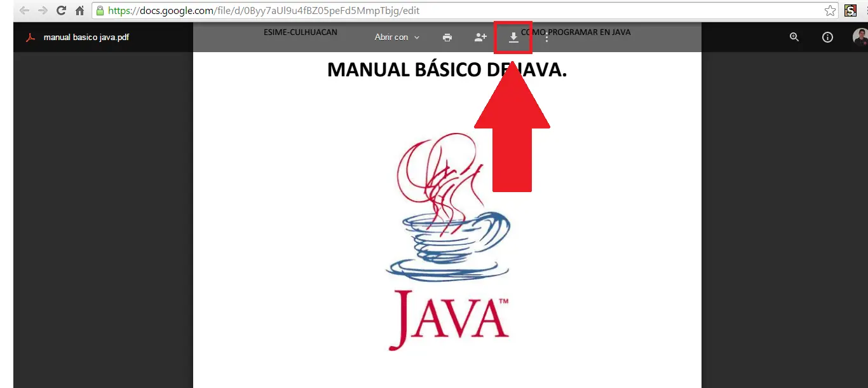Bookmark this page with the star icon
Screen dimensions: 868x388
[830, 11]
